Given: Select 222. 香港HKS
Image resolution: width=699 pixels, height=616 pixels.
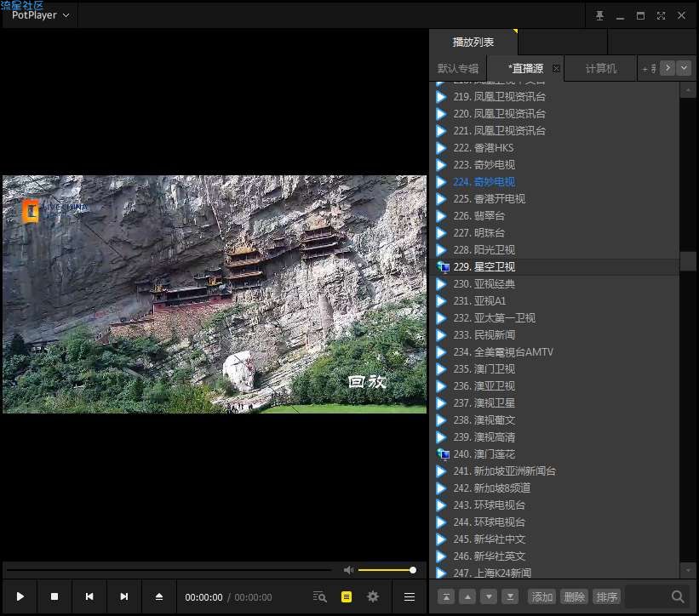Looking at the screenshot, I should pyautogui.click(x=554, y=148).
